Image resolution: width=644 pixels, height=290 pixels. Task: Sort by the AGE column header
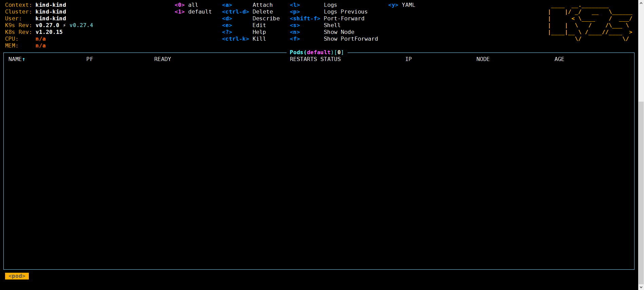pos(559,59)
